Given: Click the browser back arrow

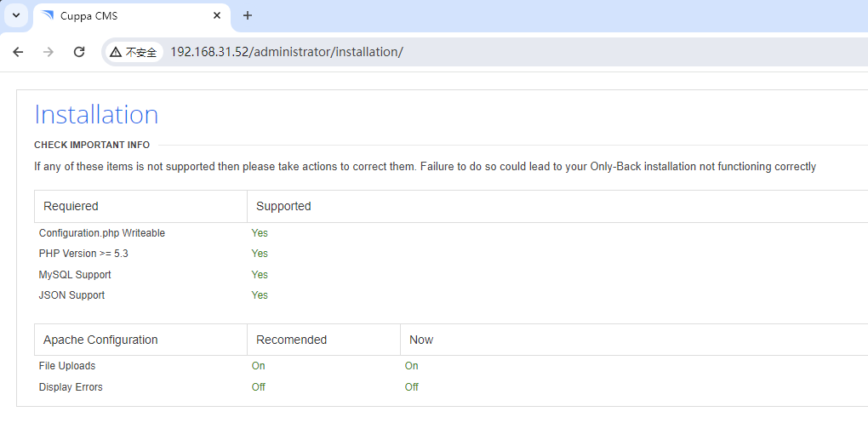Looking at the screenshot, I should pyautogui.click(x=18, y=52).
